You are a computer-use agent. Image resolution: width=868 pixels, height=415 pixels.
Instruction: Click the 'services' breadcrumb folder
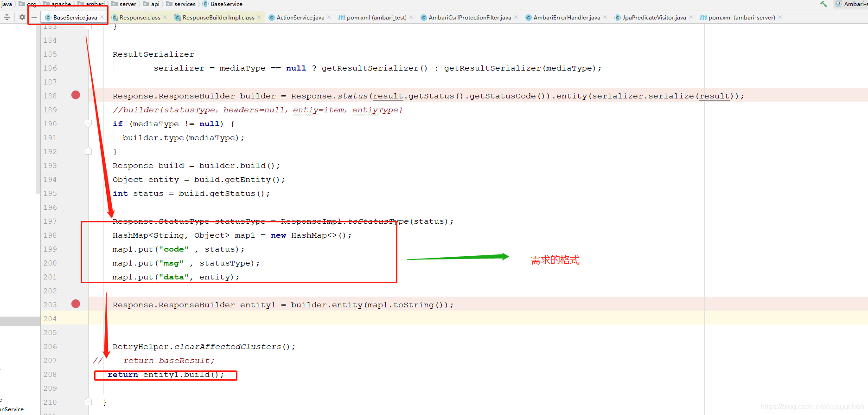click(181, 4)
